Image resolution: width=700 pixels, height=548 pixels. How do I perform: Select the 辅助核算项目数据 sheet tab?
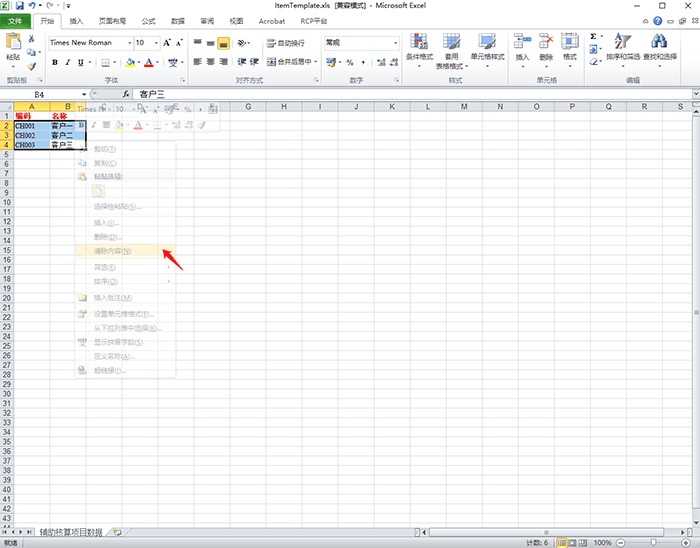tap(71, 532)
